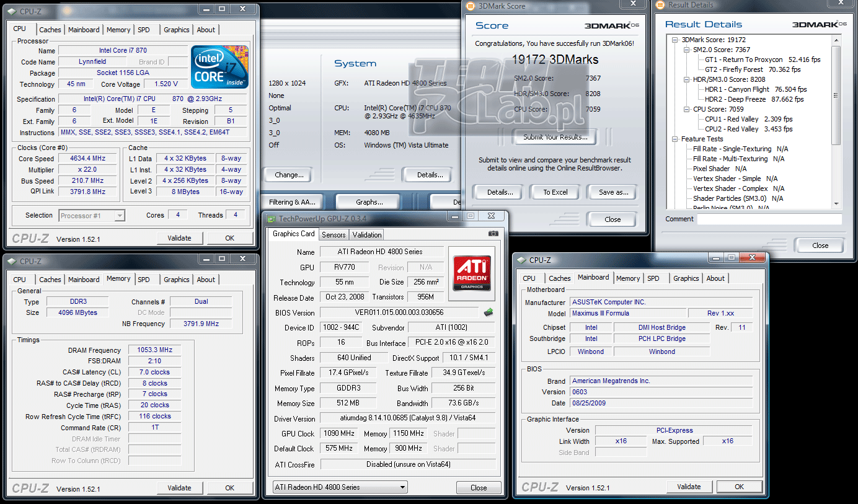Click Validate in CPU-Z memory window
This screenshot has width=858, height=504.
pyautogui.click(x=179, y=488)
